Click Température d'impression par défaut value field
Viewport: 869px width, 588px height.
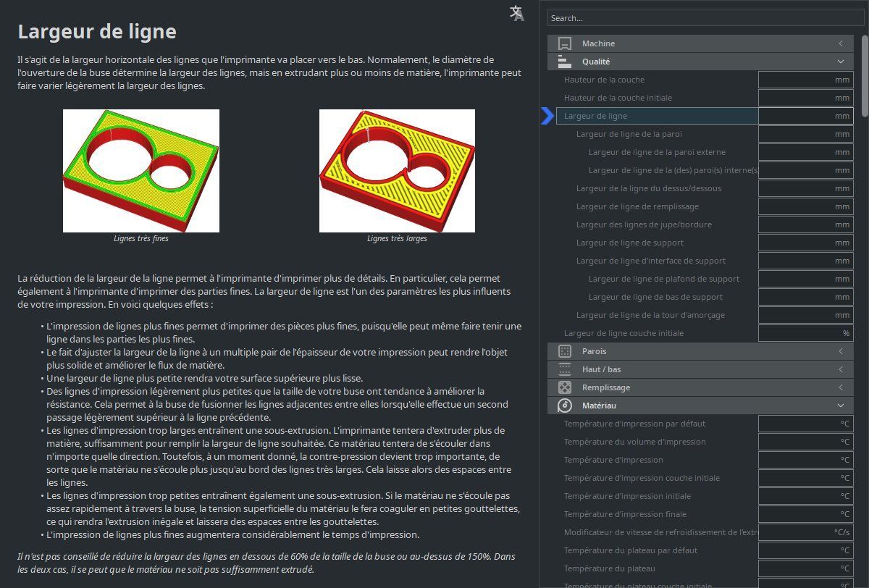806,424
